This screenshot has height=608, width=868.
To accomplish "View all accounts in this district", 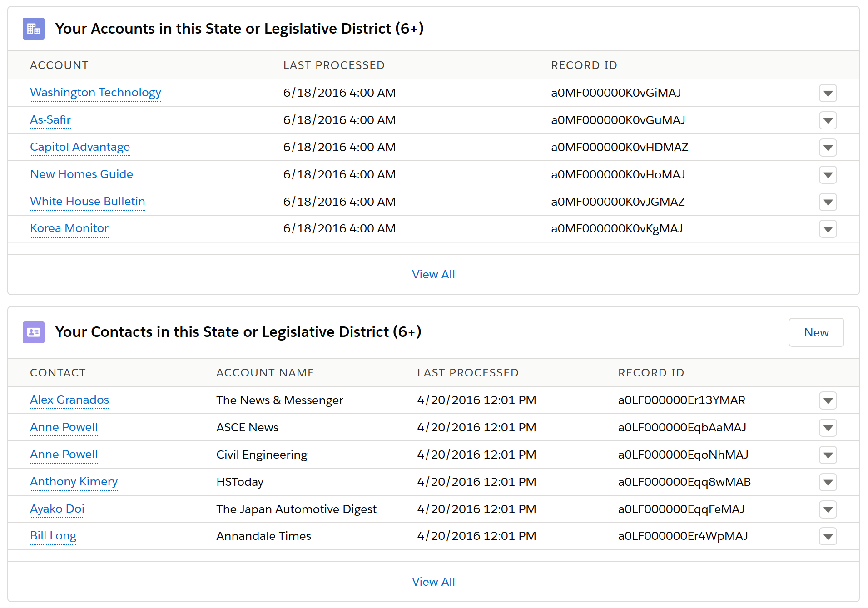I will (433, 274).
